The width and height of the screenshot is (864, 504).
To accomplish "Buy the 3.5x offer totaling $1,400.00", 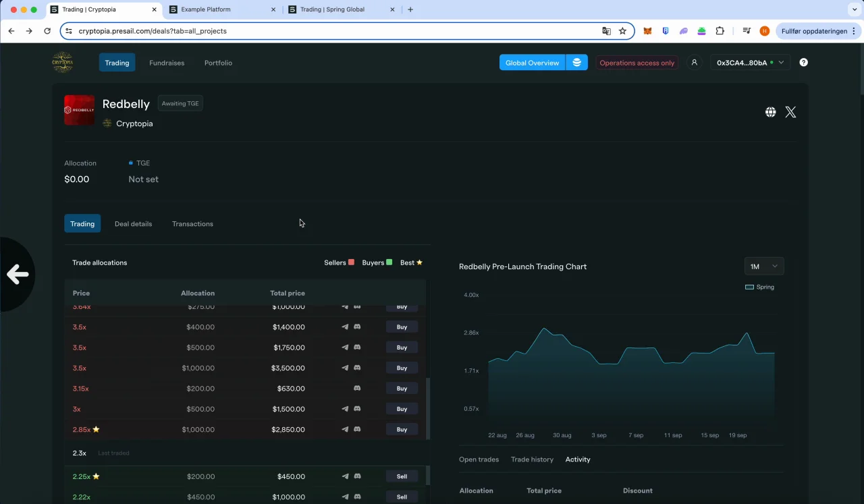I will (x=402, y=327).
